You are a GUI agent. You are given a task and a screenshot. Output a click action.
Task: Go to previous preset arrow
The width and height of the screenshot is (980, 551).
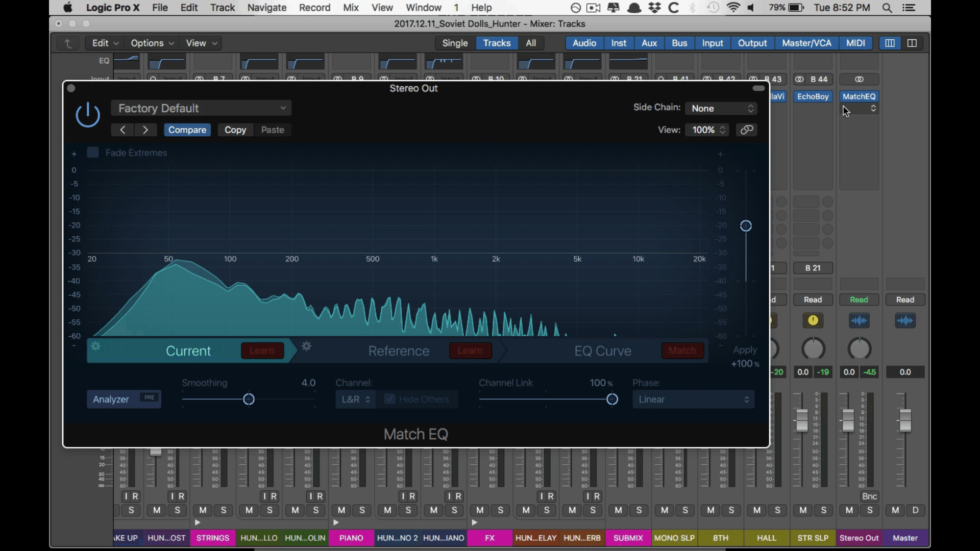122,130
